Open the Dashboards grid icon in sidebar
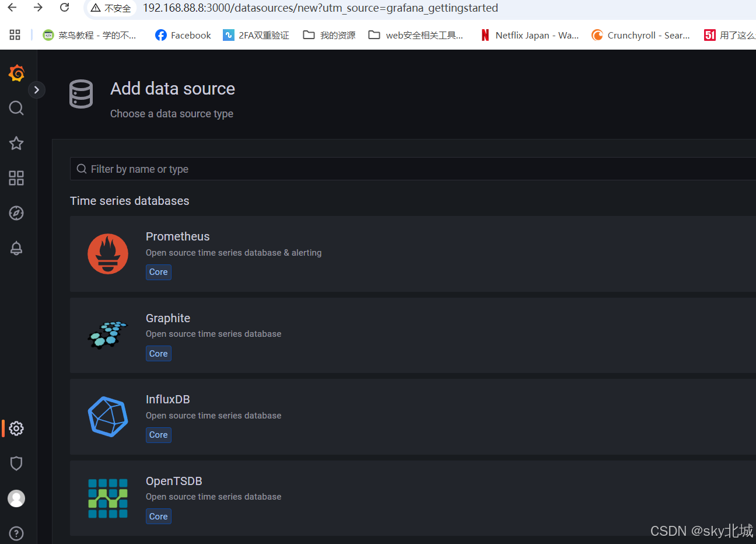The image size is (756, 544). pos(16,178)
